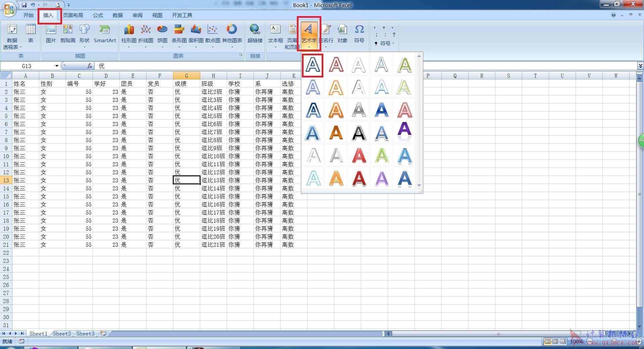Insert a SmartArt graphic
This screenshot has height=349, width=644.
(x=105, y=34)
